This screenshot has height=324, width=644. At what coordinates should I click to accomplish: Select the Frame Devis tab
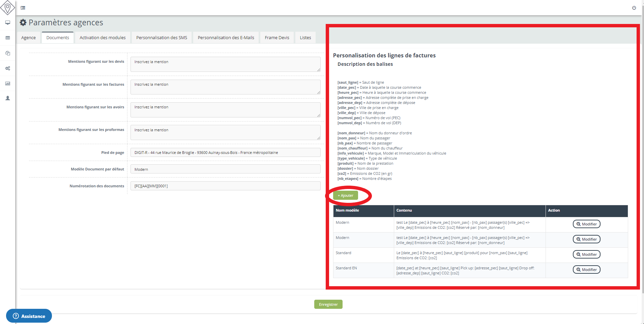point(277,38)
